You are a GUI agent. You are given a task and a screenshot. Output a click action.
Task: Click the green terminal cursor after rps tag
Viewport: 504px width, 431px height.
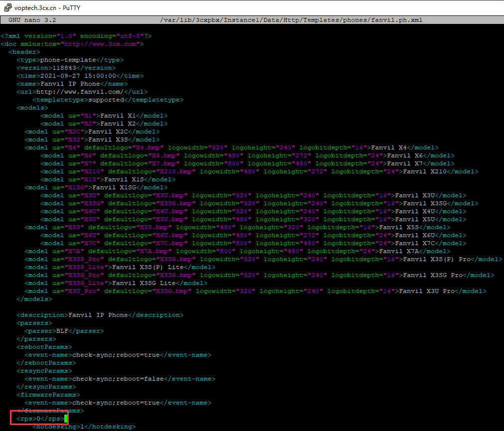click(x=66, y=419)
